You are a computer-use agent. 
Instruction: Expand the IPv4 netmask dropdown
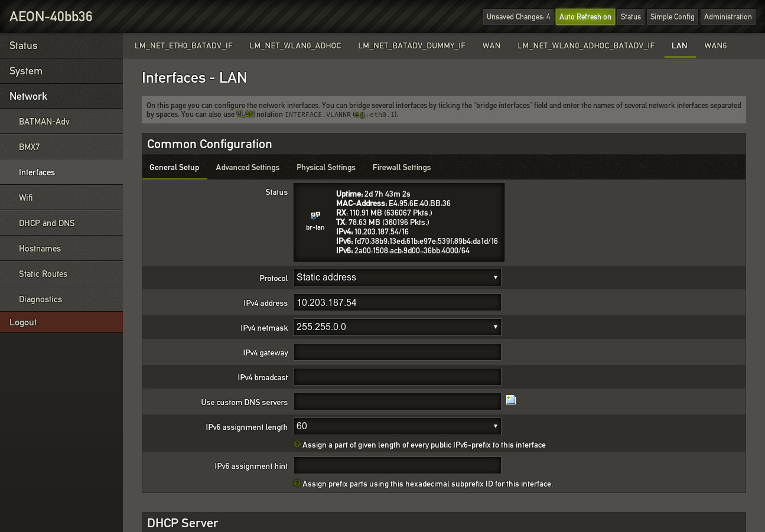397,327
